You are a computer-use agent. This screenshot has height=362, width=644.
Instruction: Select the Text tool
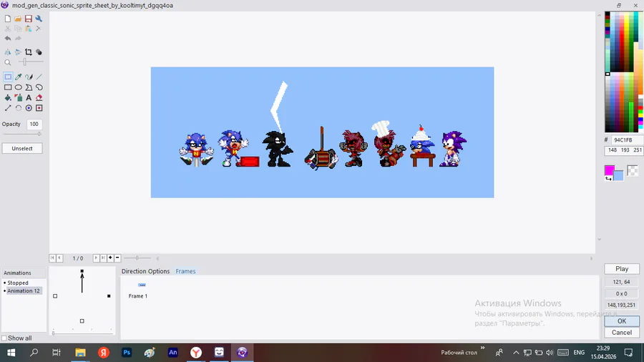29,98
